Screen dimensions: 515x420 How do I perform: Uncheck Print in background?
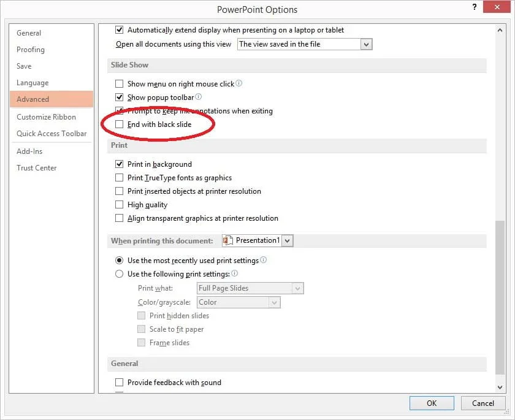coord(120,164)
